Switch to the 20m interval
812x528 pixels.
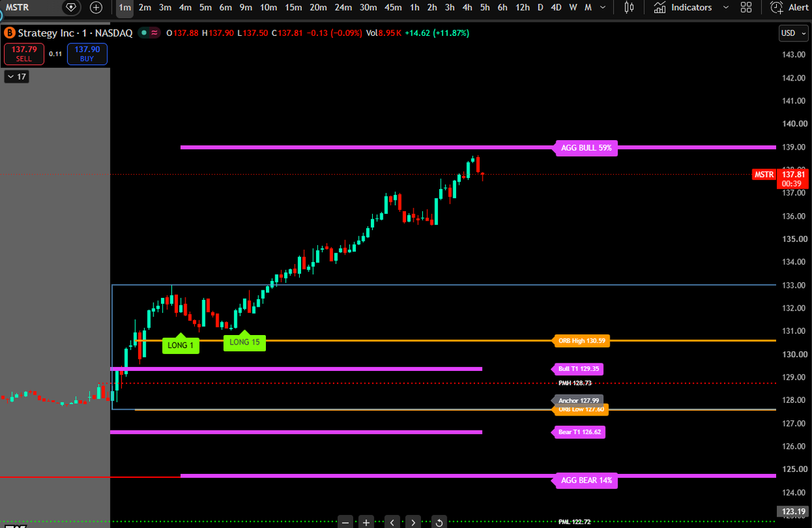(x=319, y=7)
